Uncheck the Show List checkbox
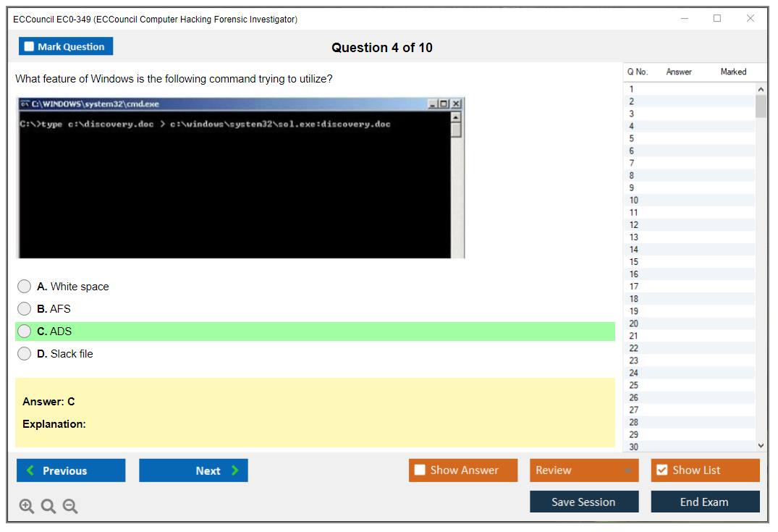The height and width of the screenshot is (532, 778). (661, 470)
